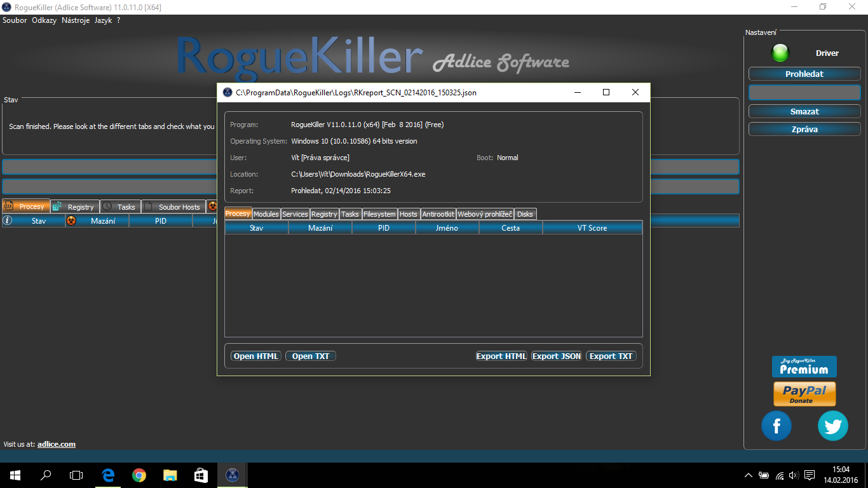Open the Odkazy menu
The image size is (868, 488).
click(x=44, y=20)
